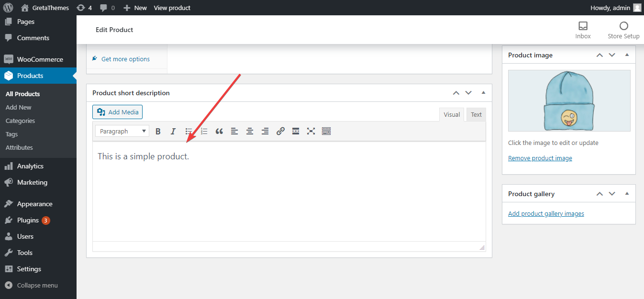Open the Store Setup panel

(623, 30)
